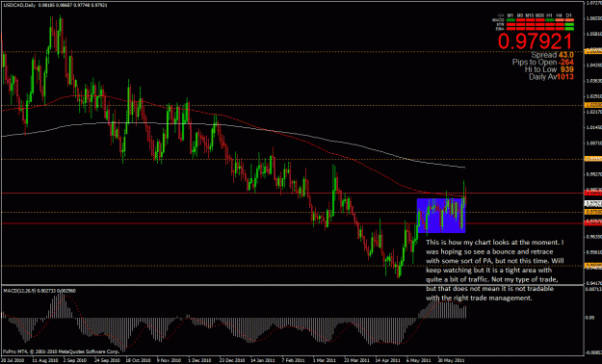
Task: Click the 7 Feb 2011 date label
Action: click(294, 360)
